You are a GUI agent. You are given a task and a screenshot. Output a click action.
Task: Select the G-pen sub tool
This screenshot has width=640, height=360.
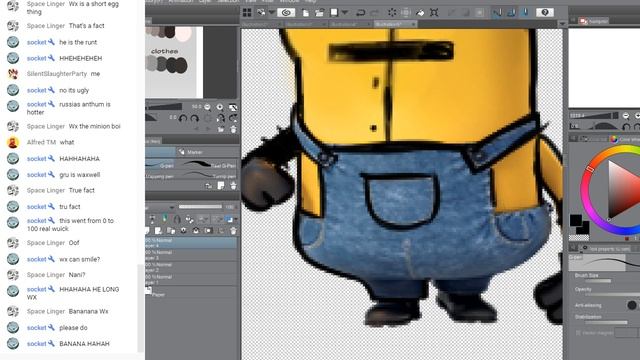point(160,164)
